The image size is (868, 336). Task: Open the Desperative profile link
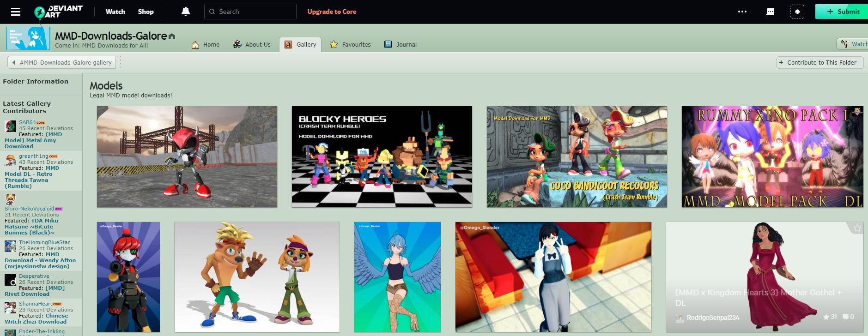pos(34,276)
